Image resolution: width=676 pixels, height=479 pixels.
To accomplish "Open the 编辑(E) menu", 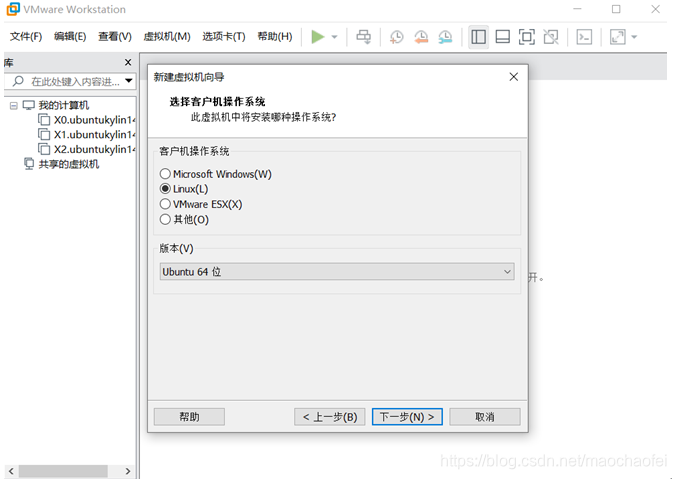I will click(70, 37).
